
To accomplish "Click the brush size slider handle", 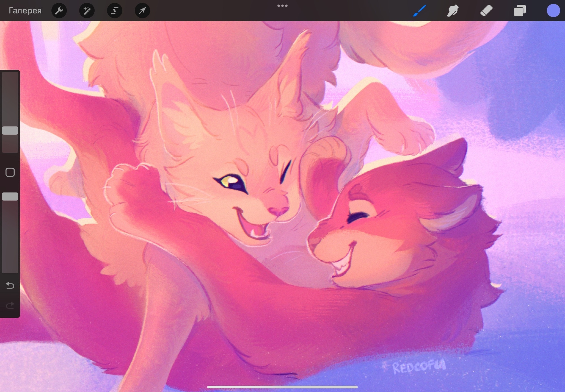I will pyautogui.click(x=10, y=130).
